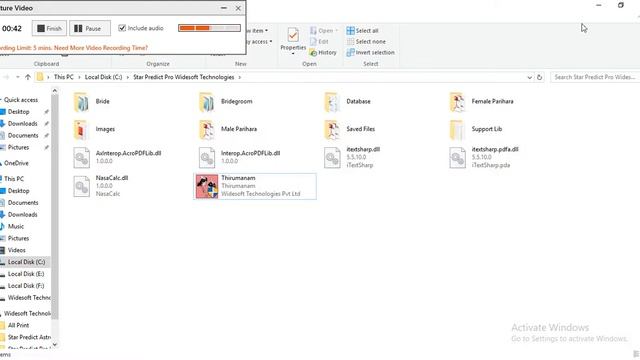Expand the Properties dropdown arrow

pos(293,54)
